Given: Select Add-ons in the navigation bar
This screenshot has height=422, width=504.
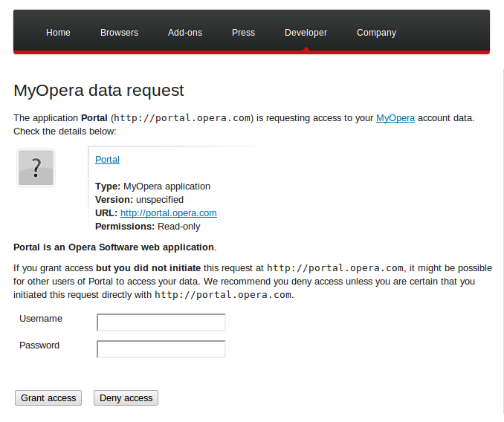Looking at the screenshot, I should tap(185, 33).
